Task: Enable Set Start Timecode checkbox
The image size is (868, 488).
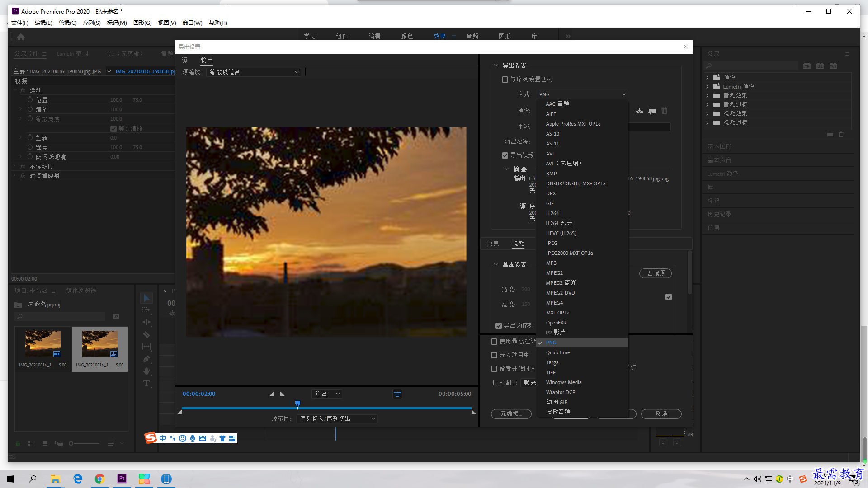Action: (494, 369)
